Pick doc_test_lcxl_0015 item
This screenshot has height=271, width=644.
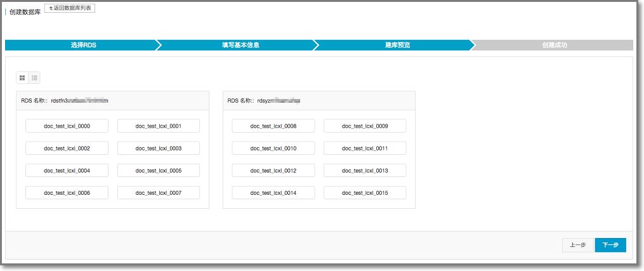click(x=365, y=192)
